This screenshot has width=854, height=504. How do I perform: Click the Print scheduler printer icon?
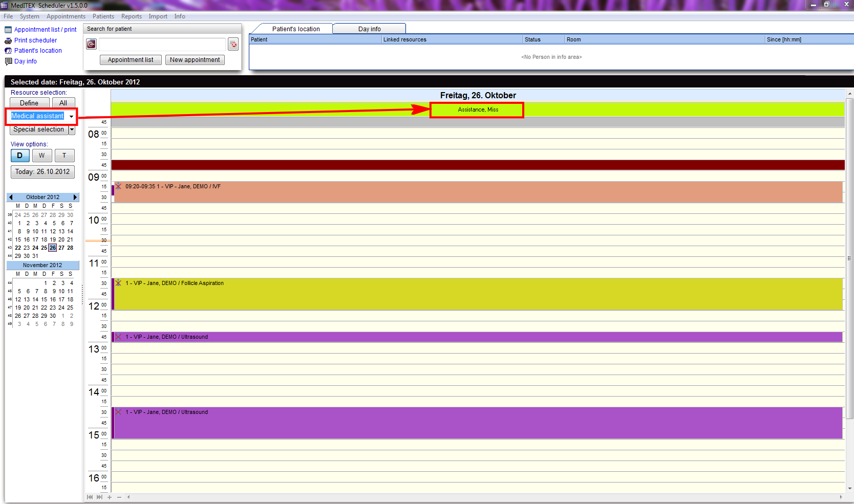click(8, 40)
